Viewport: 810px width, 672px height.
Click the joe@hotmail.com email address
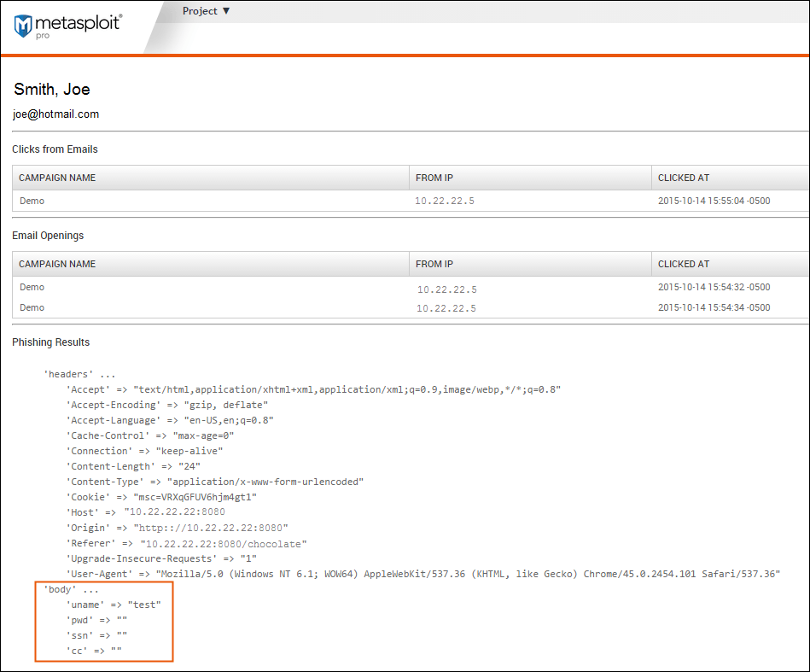click(x=55, y=114)
